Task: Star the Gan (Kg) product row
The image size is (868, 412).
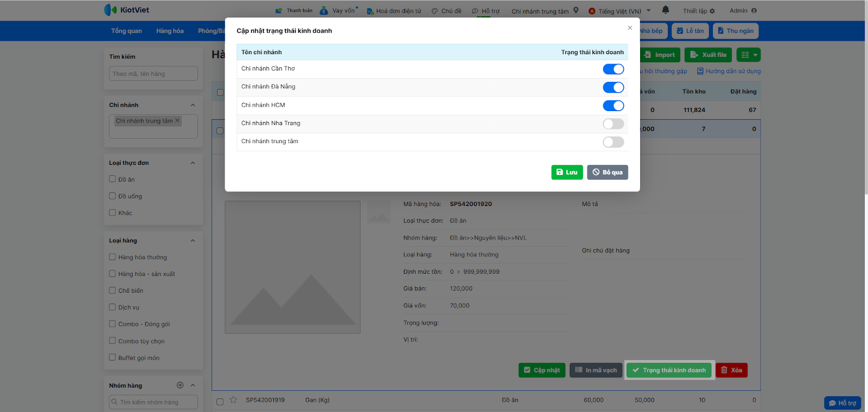Action: (233, 400)
